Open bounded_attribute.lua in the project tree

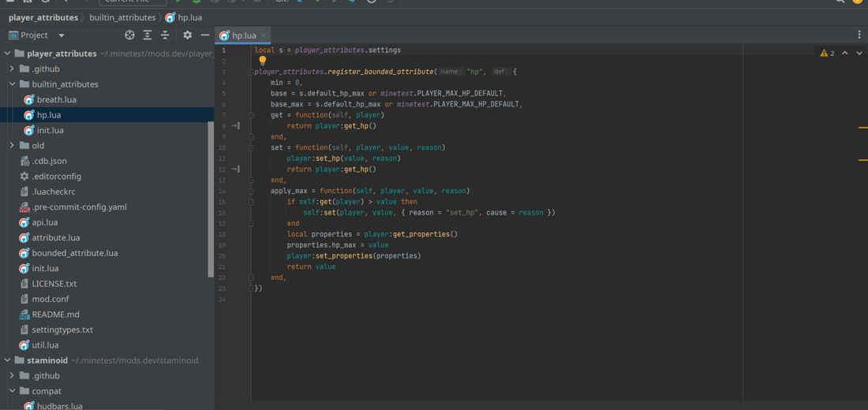pyautogui.click(x=74, y=253)
